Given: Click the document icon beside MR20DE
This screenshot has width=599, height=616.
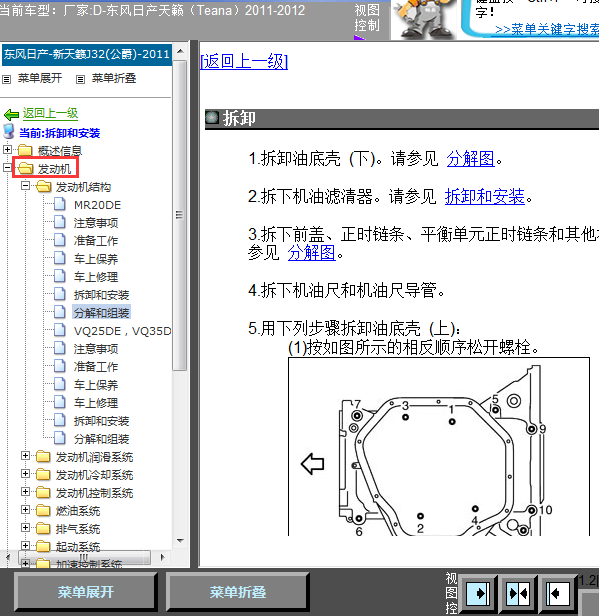Looking at the screenshot, I should click(x=60, y=204).
